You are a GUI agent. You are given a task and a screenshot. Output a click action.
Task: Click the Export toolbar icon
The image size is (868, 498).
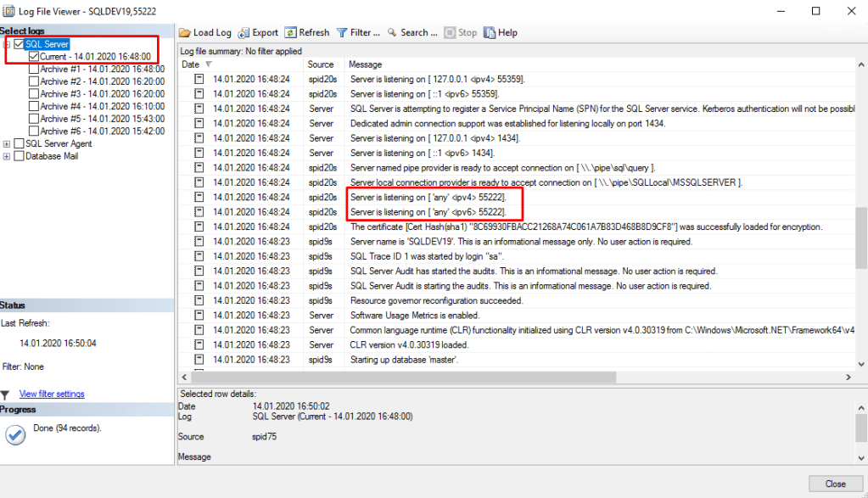coord(244,32)
